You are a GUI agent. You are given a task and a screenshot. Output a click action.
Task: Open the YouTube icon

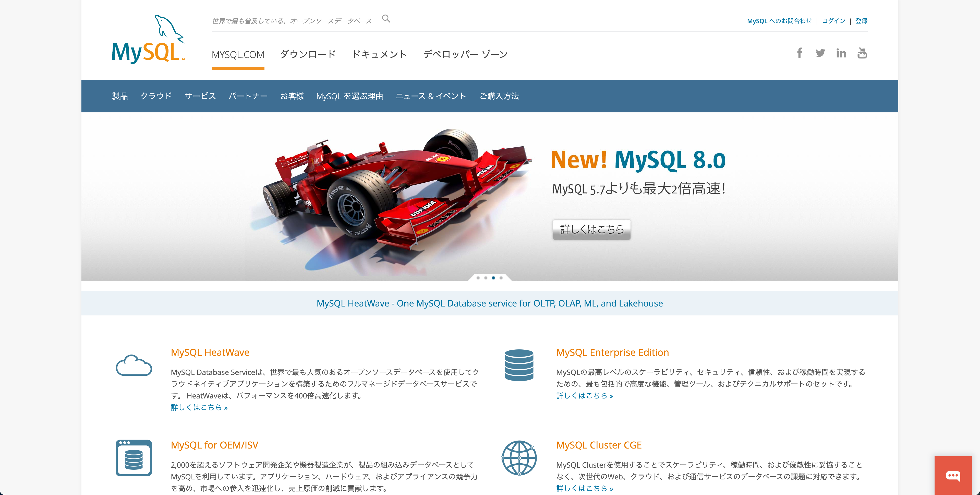862,53
